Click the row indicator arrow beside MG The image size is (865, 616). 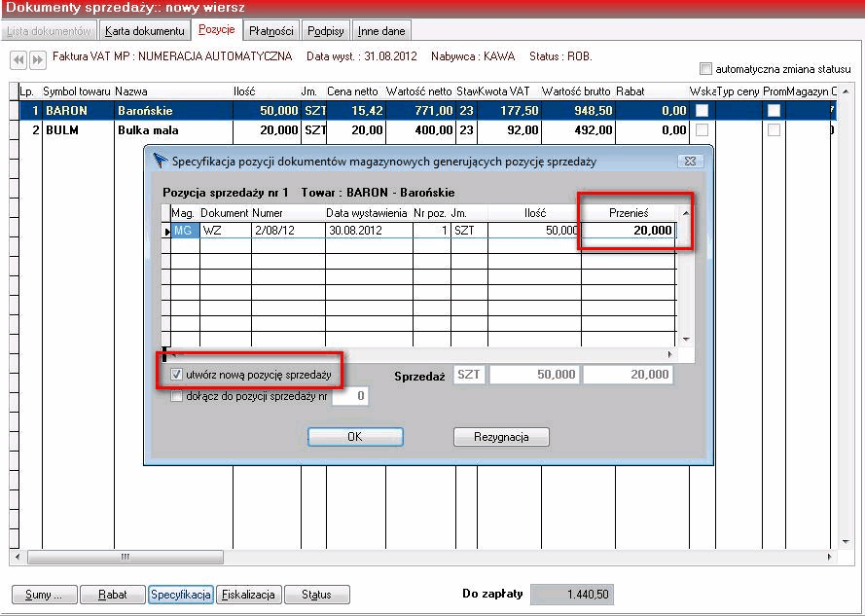point(167,232)
